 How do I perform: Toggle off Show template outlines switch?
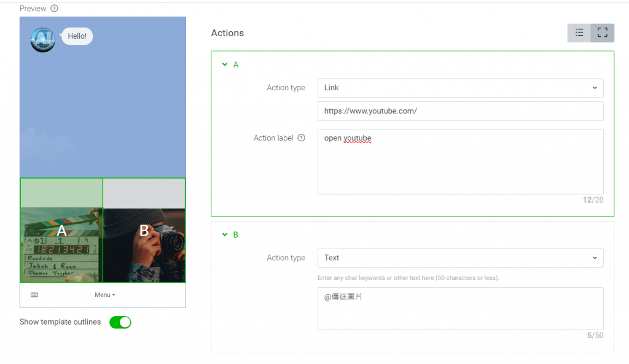(120, 322)
